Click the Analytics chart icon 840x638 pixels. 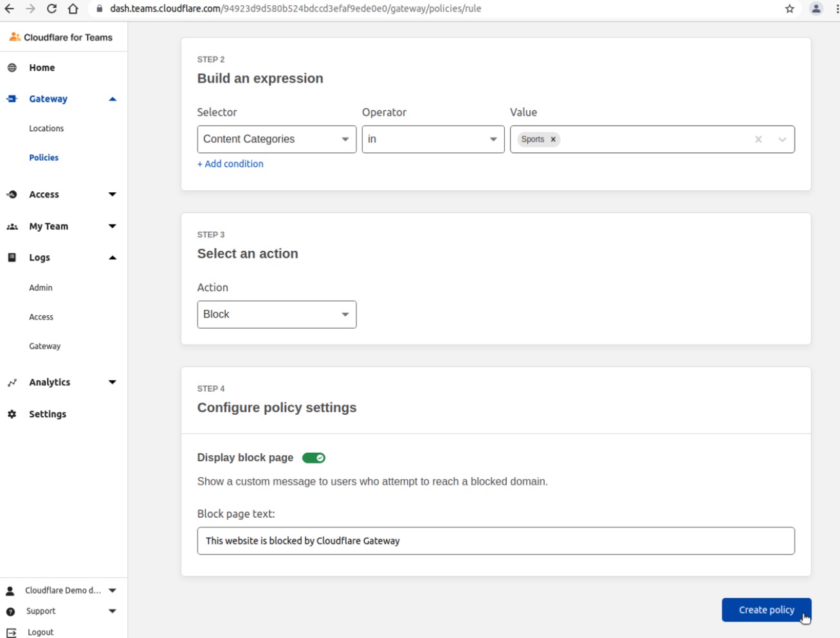click(x=12, y=382)
